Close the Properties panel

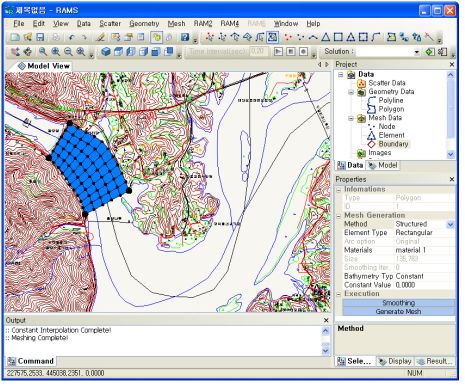point(452,179)
